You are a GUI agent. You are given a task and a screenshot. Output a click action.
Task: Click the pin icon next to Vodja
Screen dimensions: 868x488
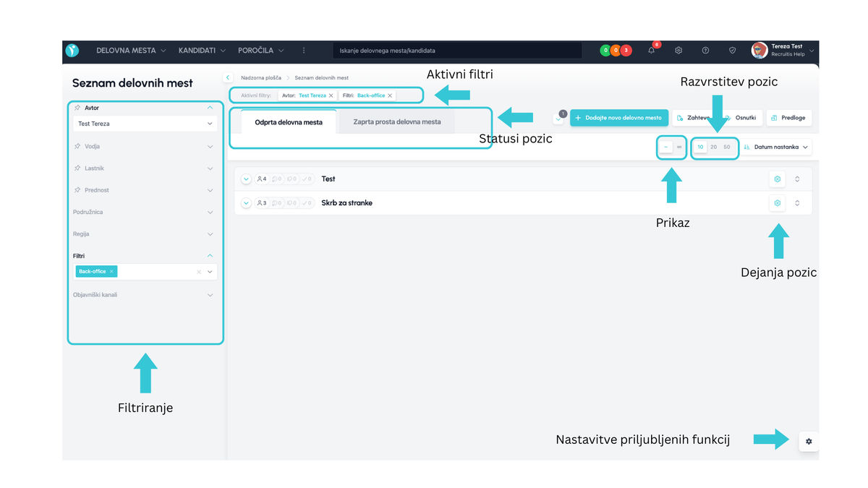(77, 147)
